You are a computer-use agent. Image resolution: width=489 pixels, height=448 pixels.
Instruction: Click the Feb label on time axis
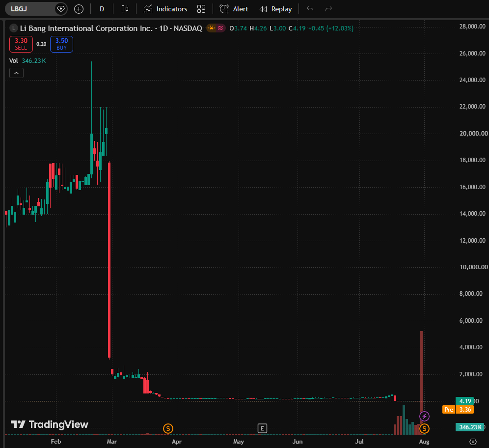pyautogui.click(x=56, y=442)
